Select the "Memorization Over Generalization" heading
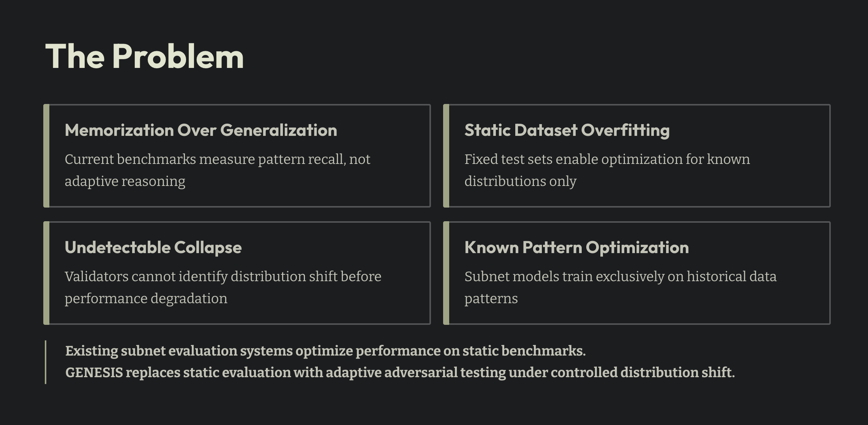The image size is (868, 425). pyautogui.click(x=201, y=130)
